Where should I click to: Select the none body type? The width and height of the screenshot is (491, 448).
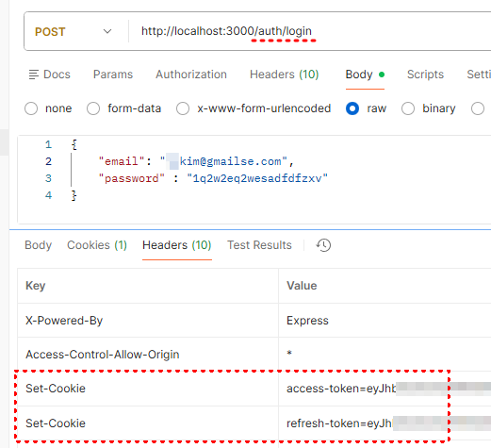pyautogui.click(x=31, y=108)
